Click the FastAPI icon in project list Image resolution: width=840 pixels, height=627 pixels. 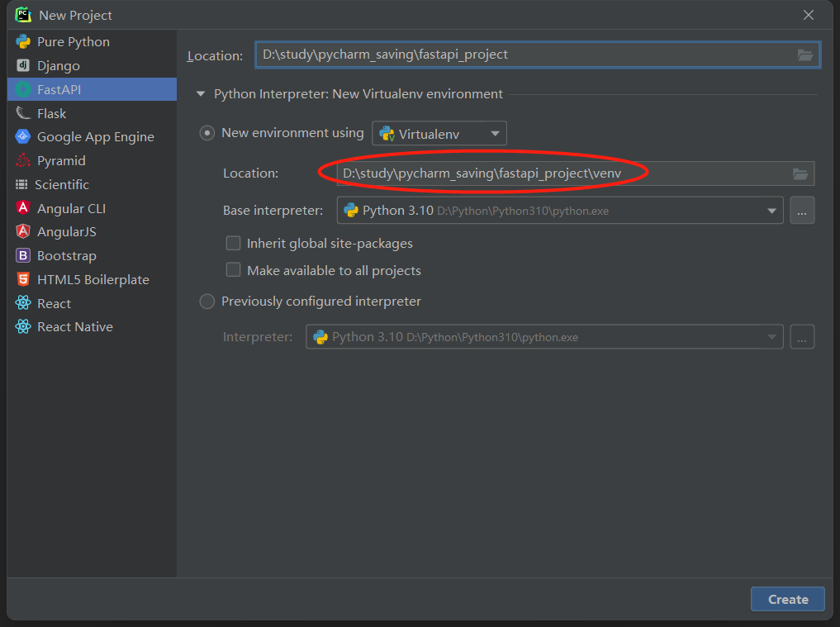coord(23,89)
